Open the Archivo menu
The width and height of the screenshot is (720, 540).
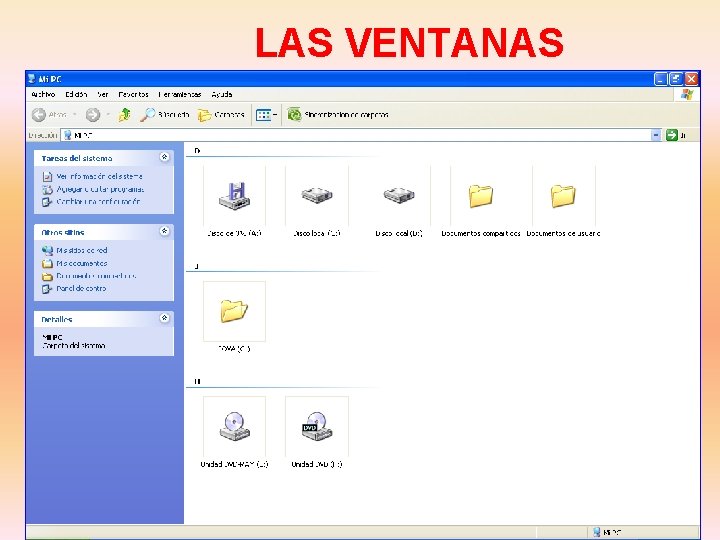(43, 94)
